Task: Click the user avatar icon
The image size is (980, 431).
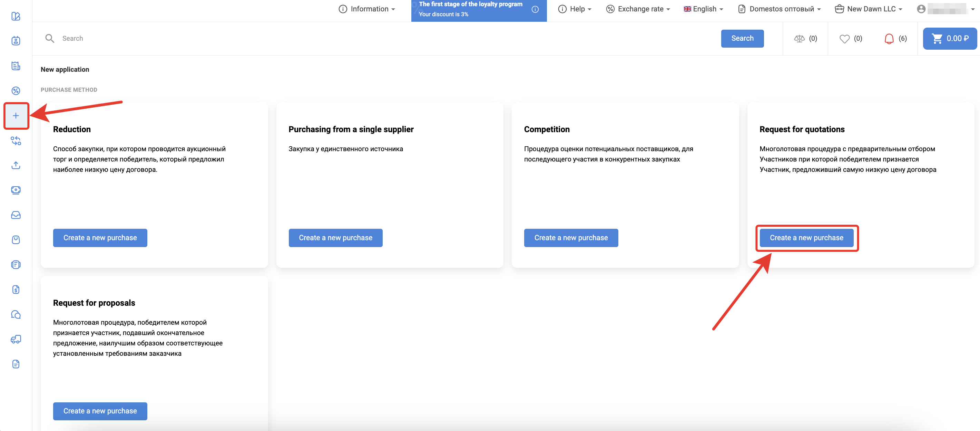Action: pyautogui.click(x=921, y=9)
